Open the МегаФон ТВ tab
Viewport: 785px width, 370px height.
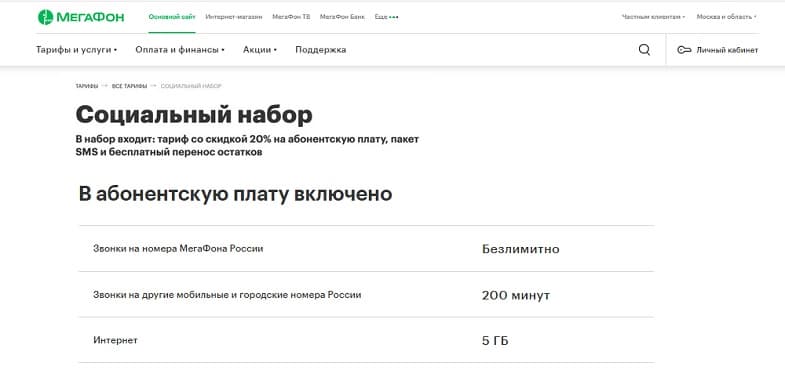pyautogui.click(x=291, y=17)
